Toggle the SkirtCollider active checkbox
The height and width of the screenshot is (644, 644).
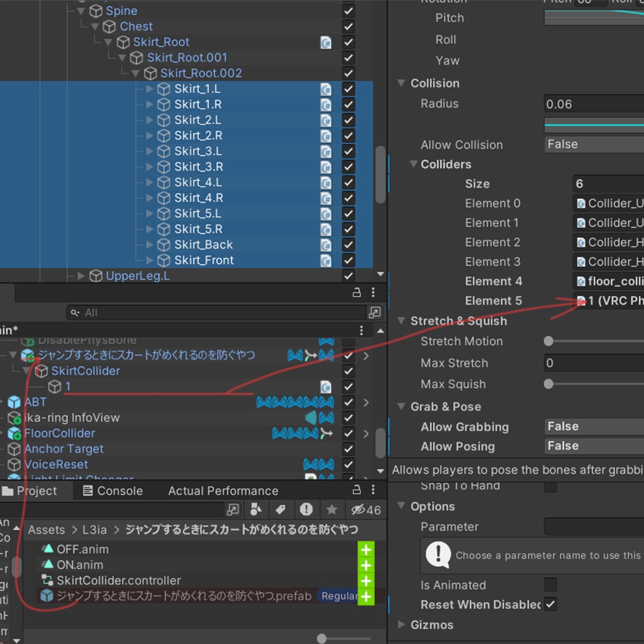348,371
